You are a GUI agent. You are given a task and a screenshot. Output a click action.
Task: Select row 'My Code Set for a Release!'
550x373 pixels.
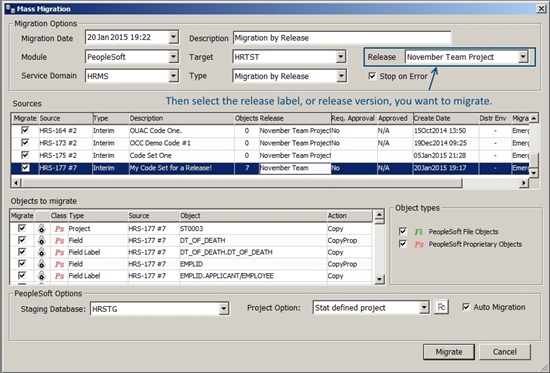[x=270, y=168]
